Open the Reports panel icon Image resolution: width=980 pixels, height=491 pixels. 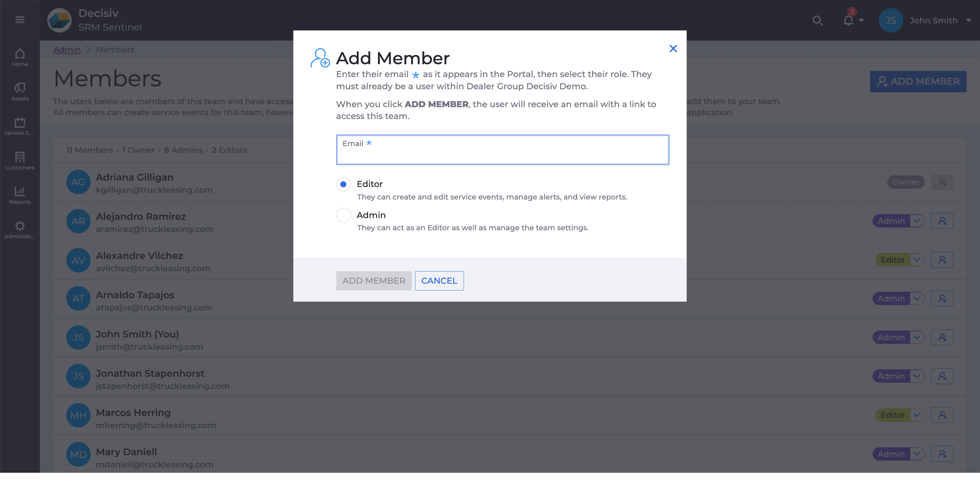pyautogui.click(x=19, y=195)
